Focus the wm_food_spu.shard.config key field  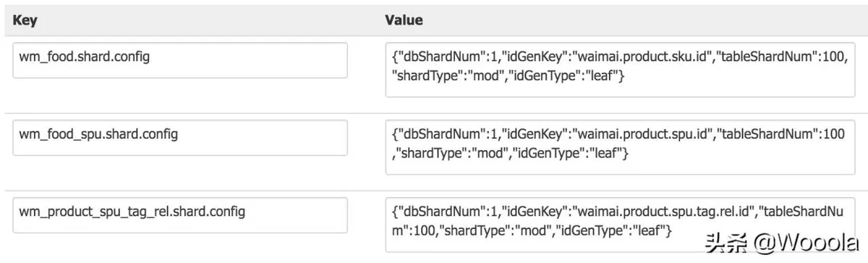[180, 138]
